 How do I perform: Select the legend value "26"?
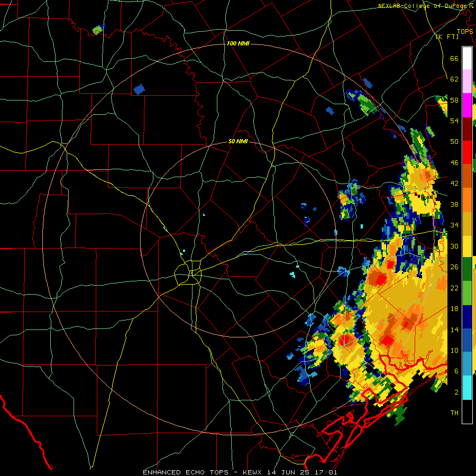click(454, 267)
